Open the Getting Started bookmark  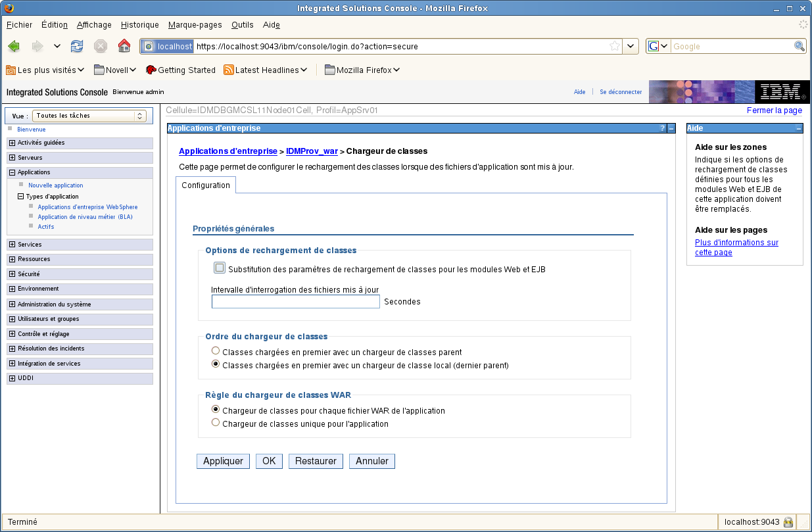coord(181,70)
